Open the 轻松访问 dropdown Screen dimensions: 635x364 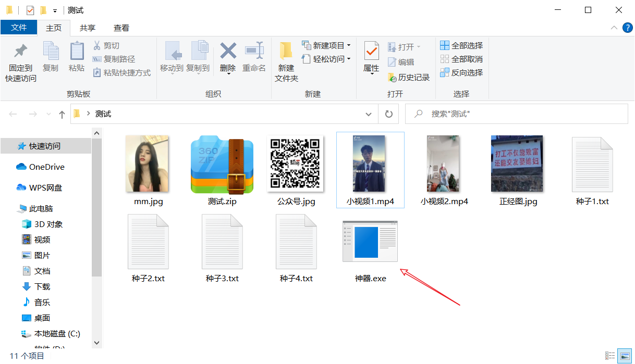(326, 59)
